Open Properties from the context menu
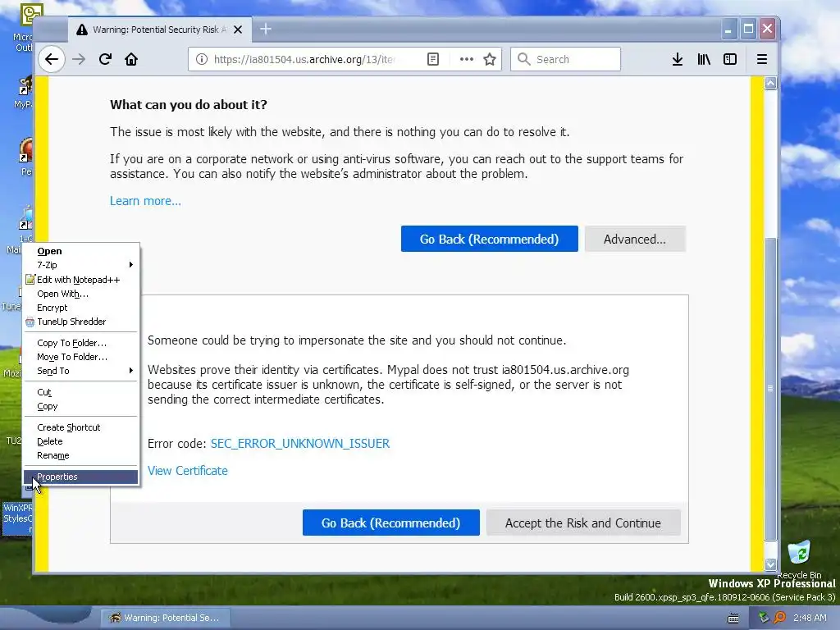Viewport: 840px width, 630px height. [81, 477]
